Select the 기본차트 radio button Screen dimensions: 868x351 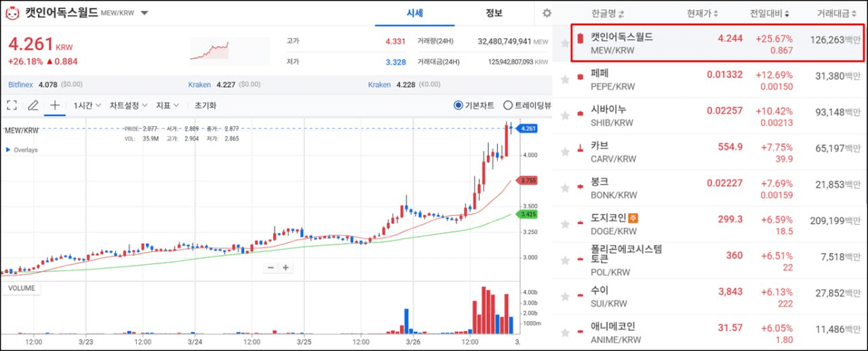[x=458, y=105]
